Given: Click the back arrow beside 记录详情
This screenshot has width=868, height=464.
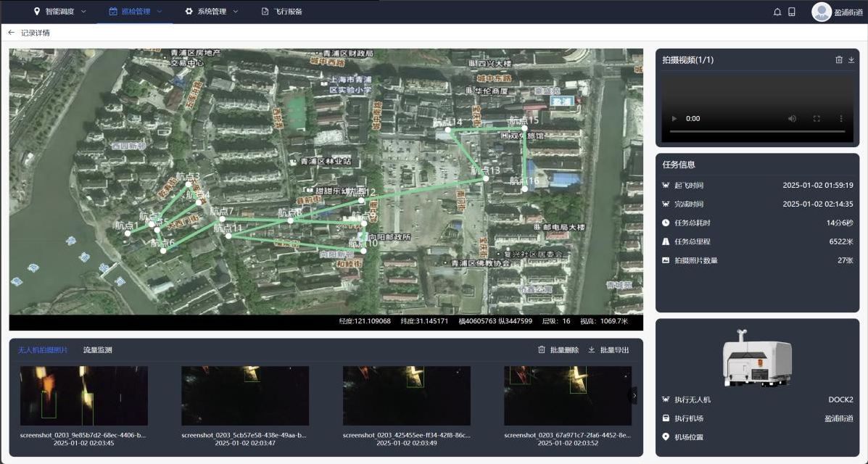Looking at the screenshot, I should tap(11, 33).
